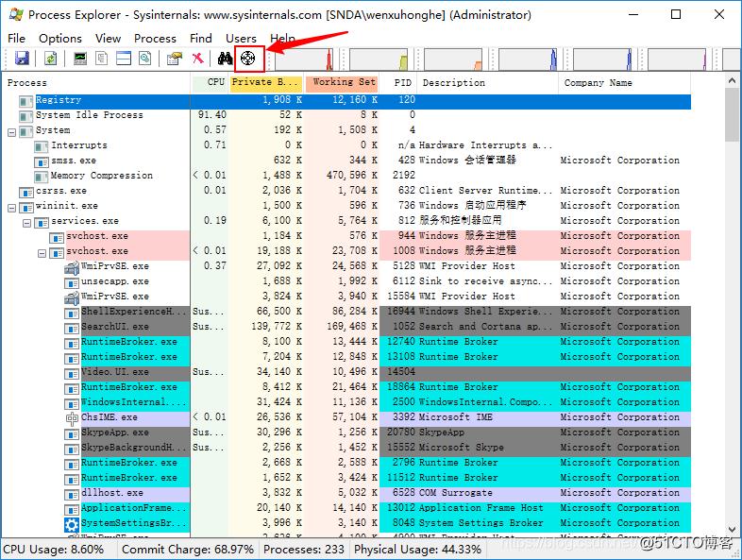The height and width of the screenshot is (560, 742).
Task: Click the Save toolbar icon
Action: (22, 59)
